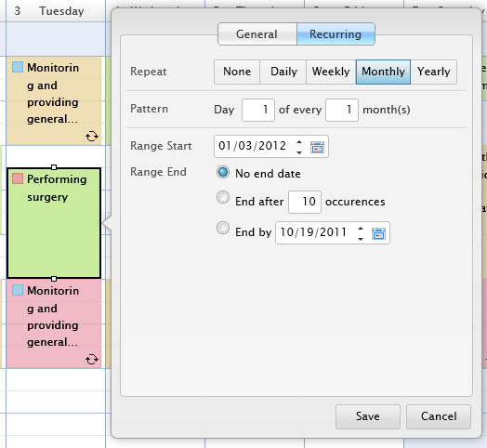This screenshot has height=448, width=487.
Task: Click blue label square of top Monitoring appointment
Action: tap(18, 67)
